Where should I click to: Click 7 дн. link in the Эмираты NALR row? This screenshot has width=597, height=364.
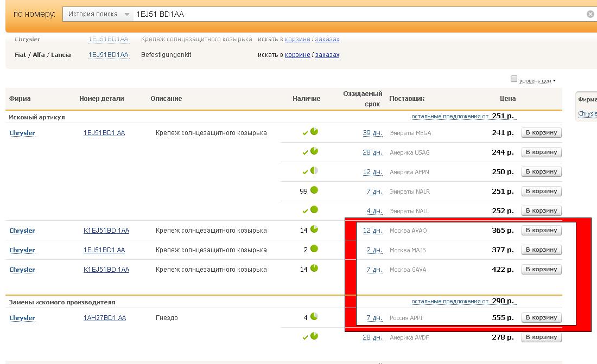point(374,191)
